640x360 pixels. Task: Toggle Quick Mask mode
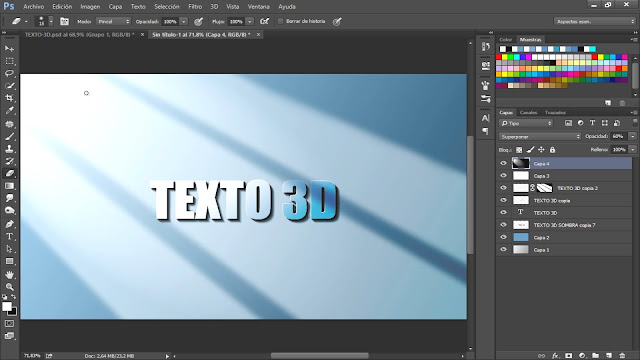9,324
